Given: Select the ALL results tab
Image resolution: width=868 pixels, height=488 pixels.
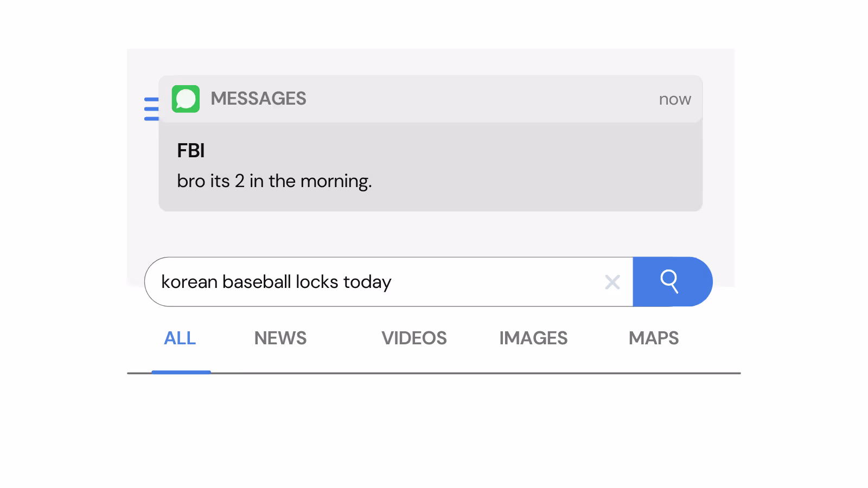Looking at the screenshot, I should click(180, 338).
